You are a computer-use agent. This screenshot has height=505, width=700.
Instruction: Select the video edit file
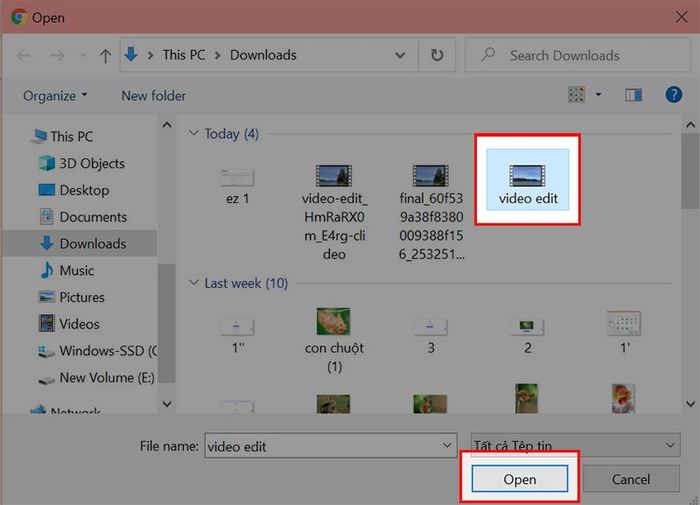[528, 180]
